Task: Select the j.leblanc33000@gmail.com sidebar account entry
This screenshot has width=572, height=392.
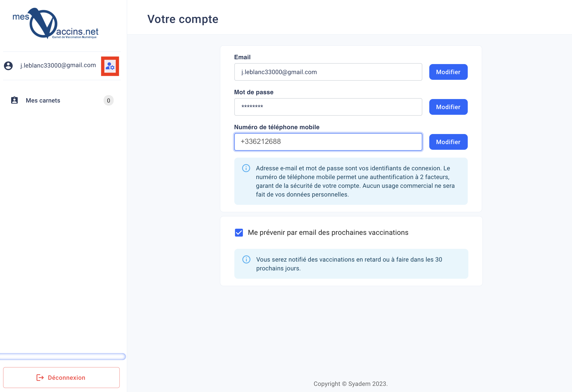Action: pos(58,65)
